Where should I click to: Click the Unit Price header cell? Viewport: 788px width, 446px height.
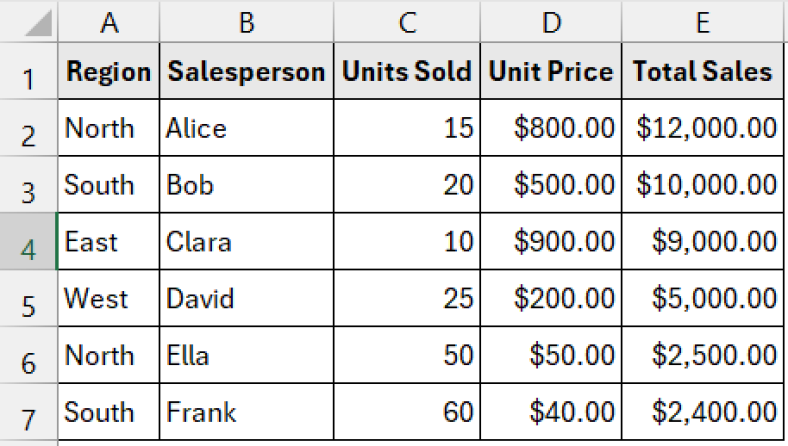click(x=551, y=71)
